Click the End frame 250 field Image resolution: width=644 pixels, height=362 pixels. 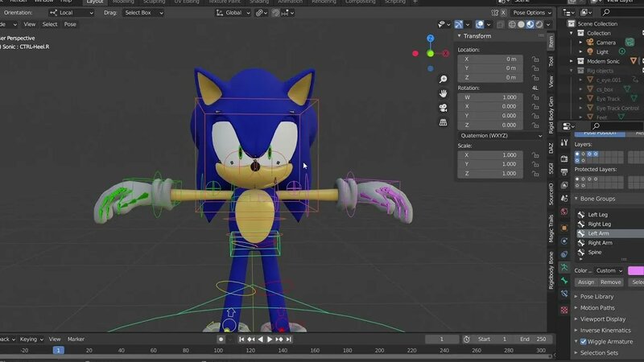[534, 339]
